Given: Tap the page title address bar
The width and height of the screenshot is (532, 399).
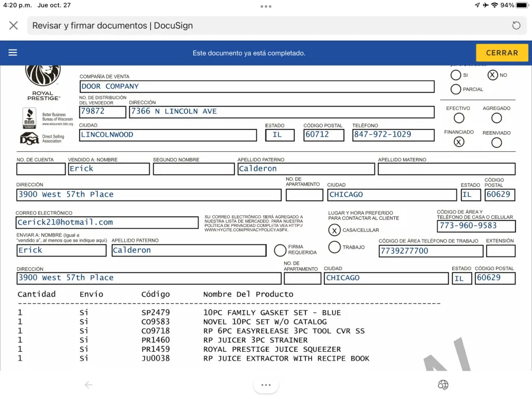Looking at the screenshot, I should point(266,25).
